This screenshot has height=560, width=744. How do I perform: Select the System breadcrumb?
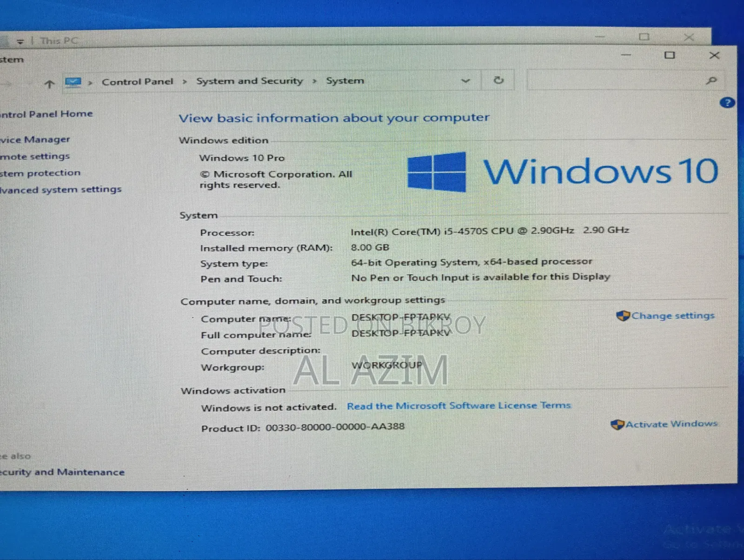[345, 80]
